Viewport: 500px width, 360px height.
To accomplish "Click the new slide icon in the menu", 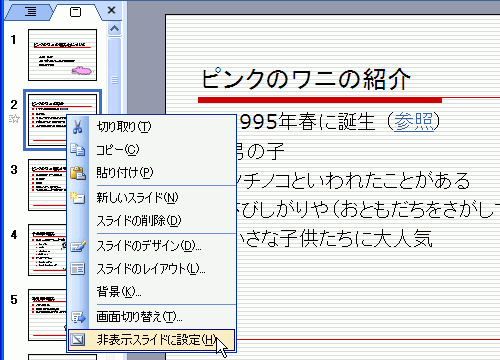I will tap(78, 198).
